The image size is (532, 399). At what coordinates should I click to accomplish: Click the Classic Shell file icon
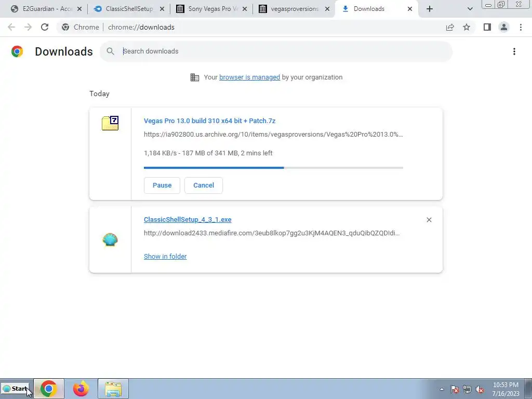point(110,240)
